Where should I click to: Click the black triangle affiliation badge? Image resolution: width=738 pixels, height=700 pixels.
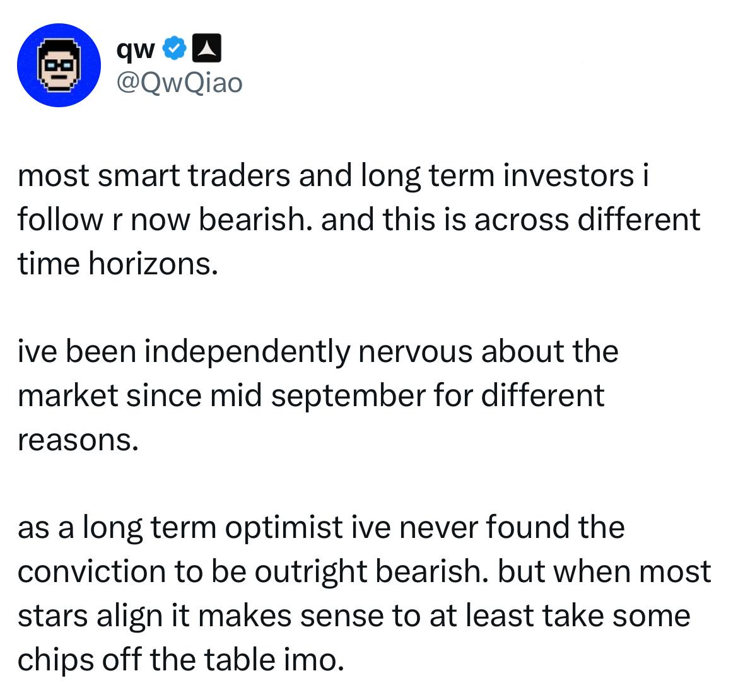206,49
